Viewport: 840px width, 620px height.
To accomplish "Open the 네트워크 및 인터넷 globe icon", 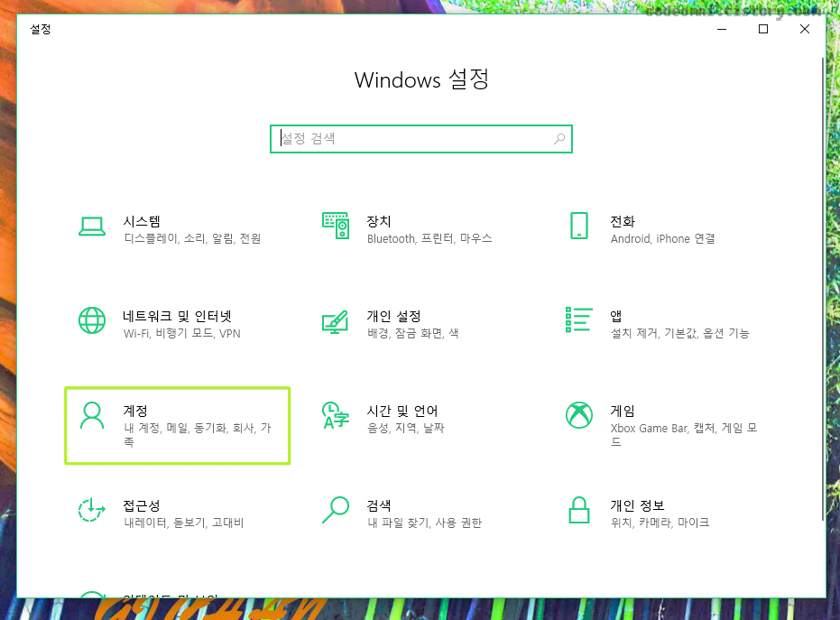I will pos(92,320).
